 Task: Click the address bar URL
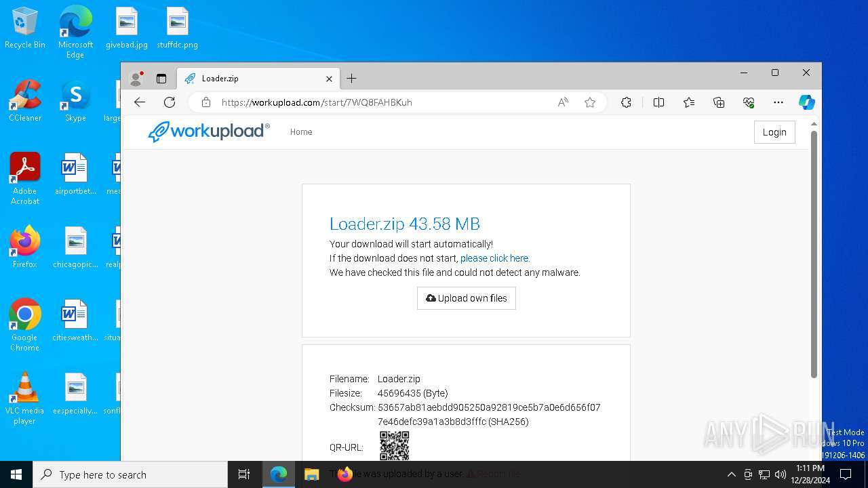pos(317,102)
